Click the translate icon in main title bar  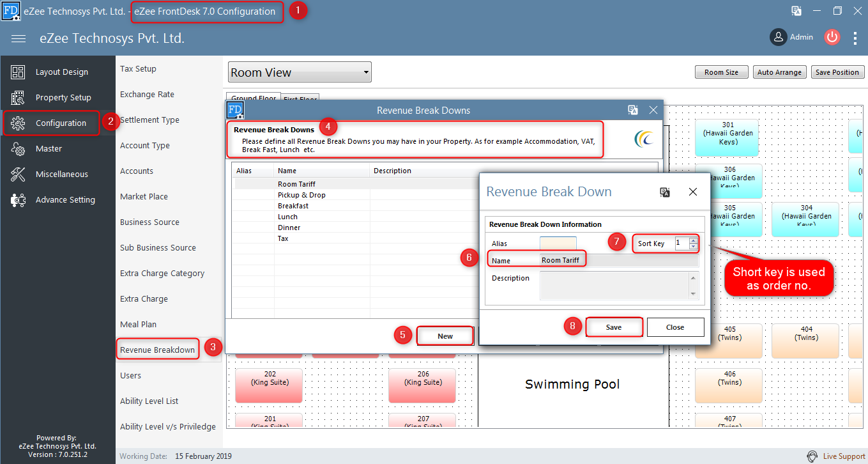point(796,11)
